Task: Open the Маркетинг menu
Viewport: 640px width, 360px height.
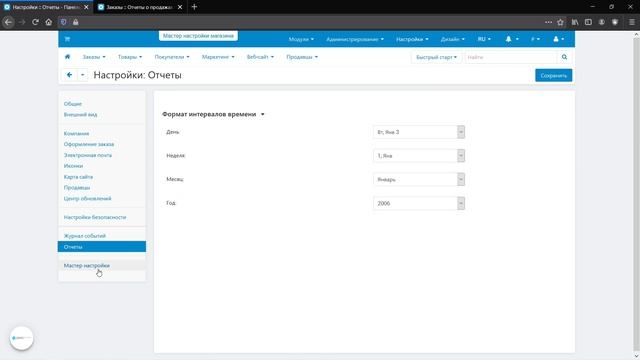Action: point(218,57)
